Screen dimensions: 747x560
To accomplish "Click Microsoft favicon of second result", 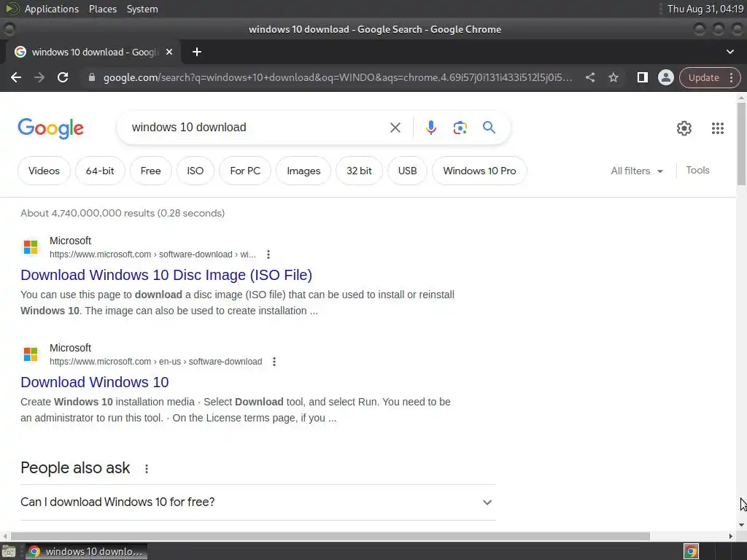I will (31, 354).
